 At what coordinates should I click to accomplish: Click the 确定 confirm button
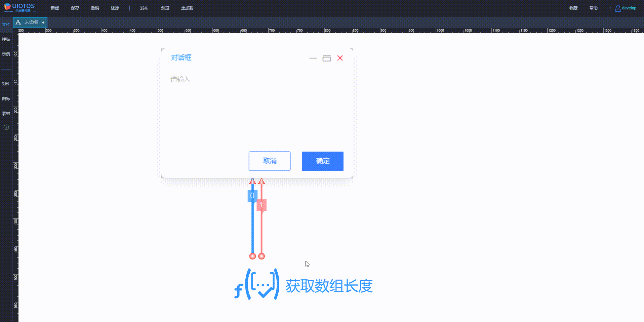pyautogui.click(x=322, y=161)
